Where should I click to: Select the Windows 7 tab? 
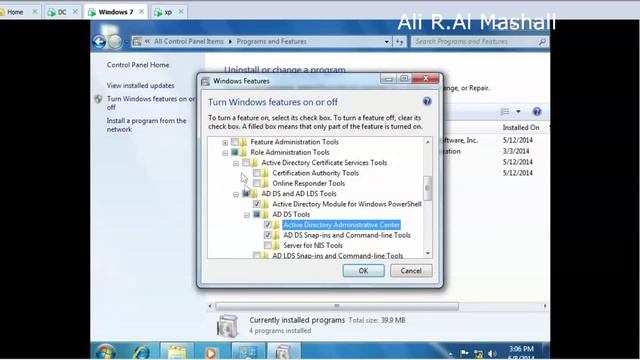116,12
